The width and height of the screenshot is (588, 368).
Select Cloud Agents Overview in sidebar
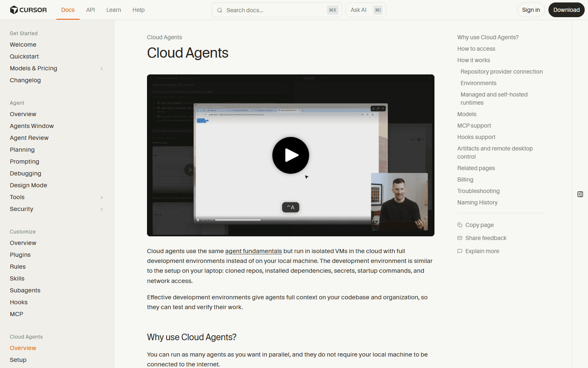click(23, 348)
